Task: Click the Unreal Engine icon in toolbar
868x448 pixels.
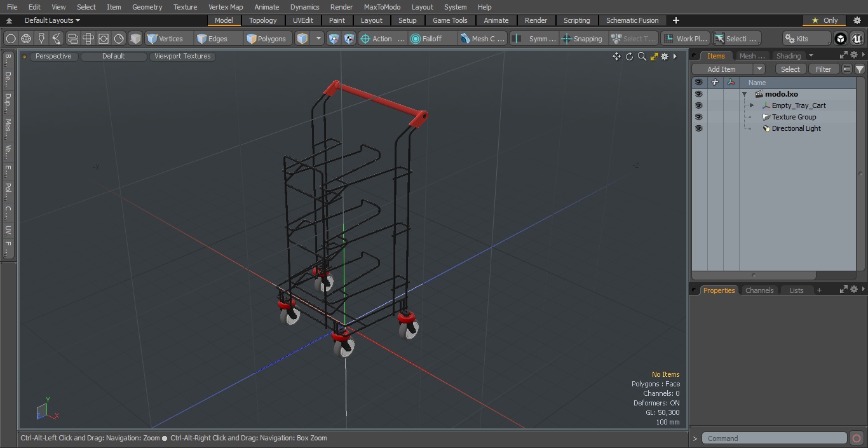Action: click(857, 39)
